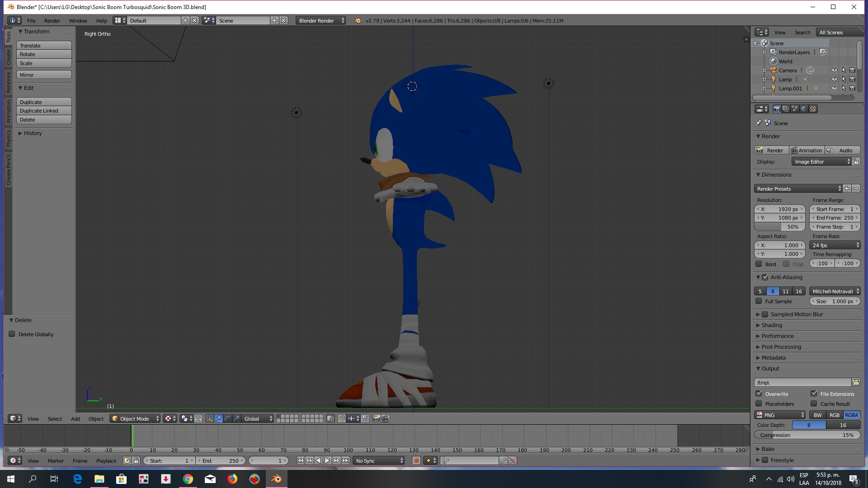
Task: Open the PNG file format dropdown
Action: [780, 415]
